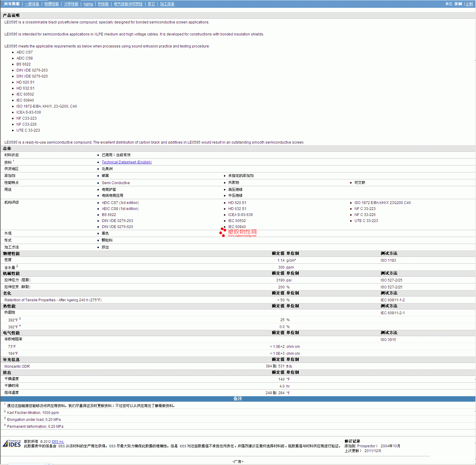Click the 备注 section header bar
476x465 pixels.
(x=238, y=399)
